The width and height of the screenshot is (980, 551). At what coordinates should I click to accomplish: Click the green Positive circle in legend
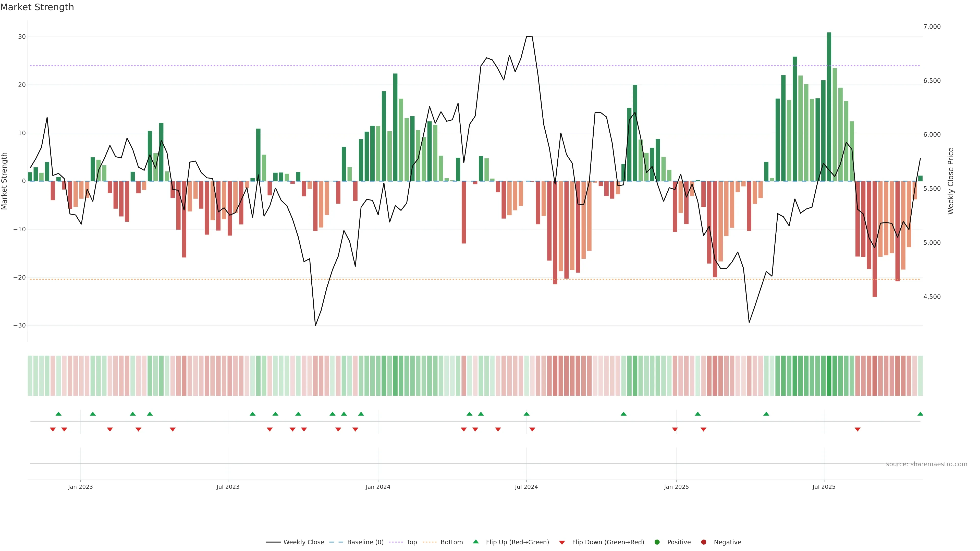pos(657,542)
